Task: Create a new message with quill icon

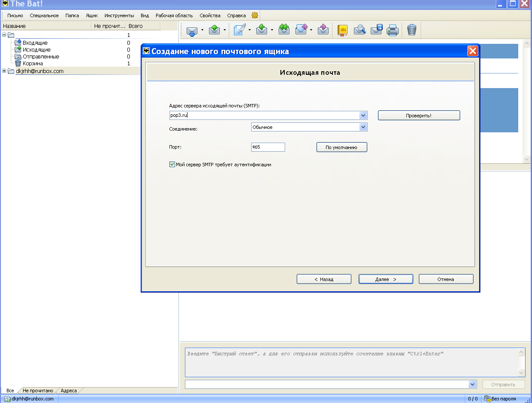Action: (x=240, y=30)
